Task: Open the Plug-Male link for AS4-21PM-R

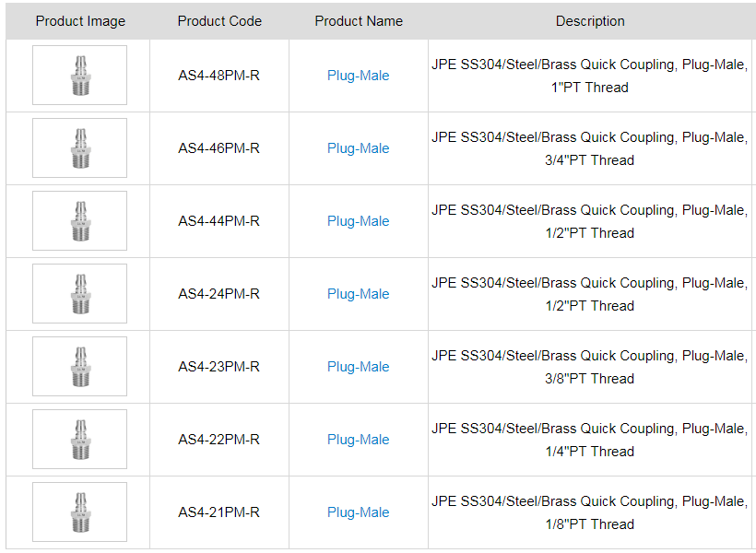Action: click(358, 512)
